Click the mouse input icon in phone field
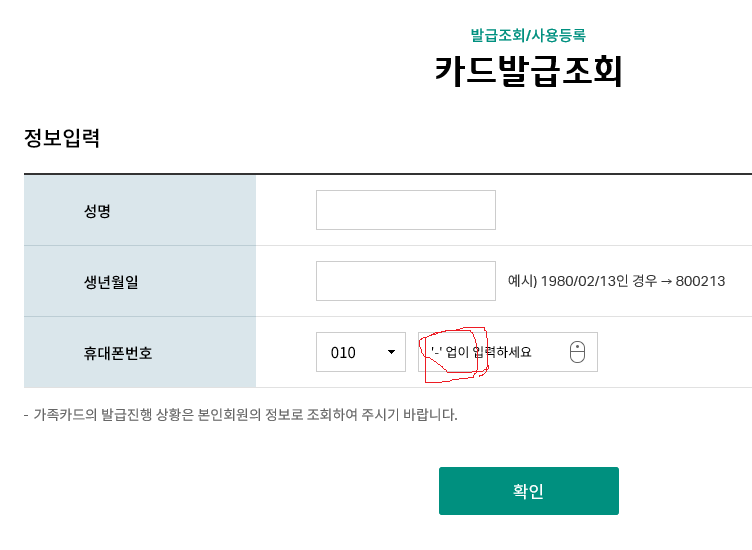Screen dimensions: 752x550 pyautogui.click(x=577, y=352)
